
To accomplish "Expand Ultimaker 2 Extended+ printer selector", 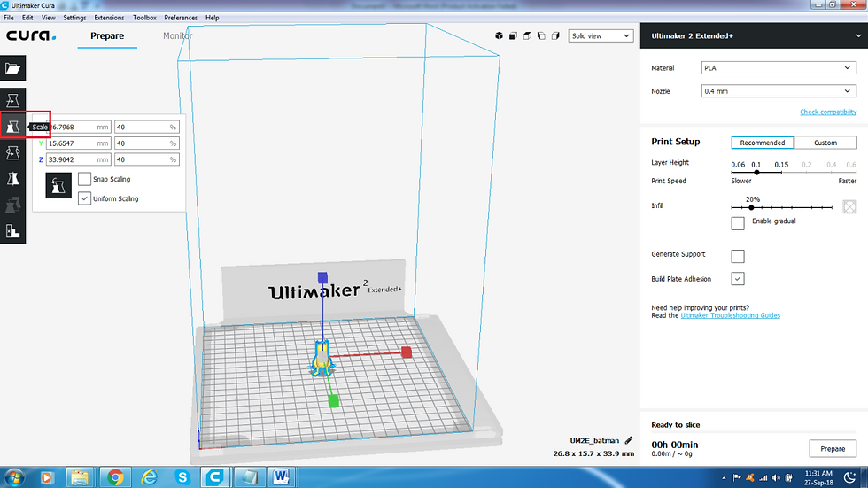I will pos(754,36).
